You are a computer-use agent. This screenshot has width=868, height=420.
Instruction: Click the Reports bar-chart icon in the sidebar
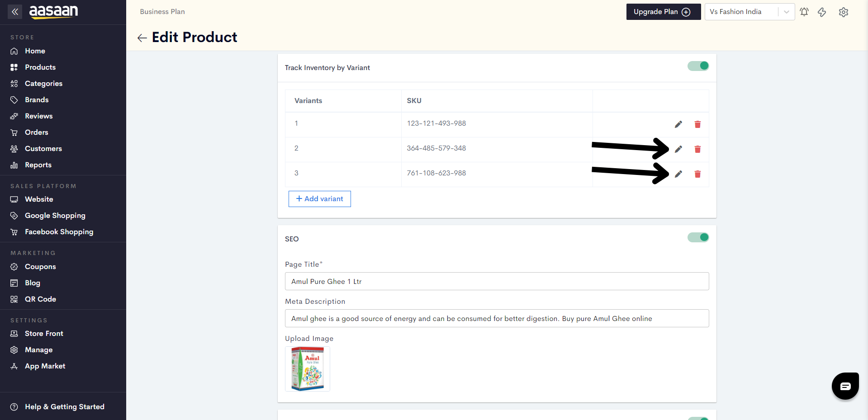14,165
